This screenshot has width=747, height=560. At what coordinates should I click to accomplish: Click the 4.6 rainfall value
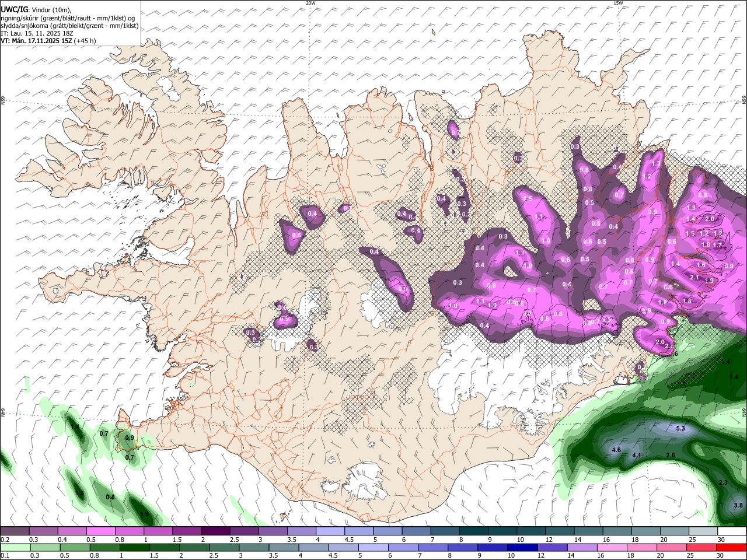[x=616, y=450]
